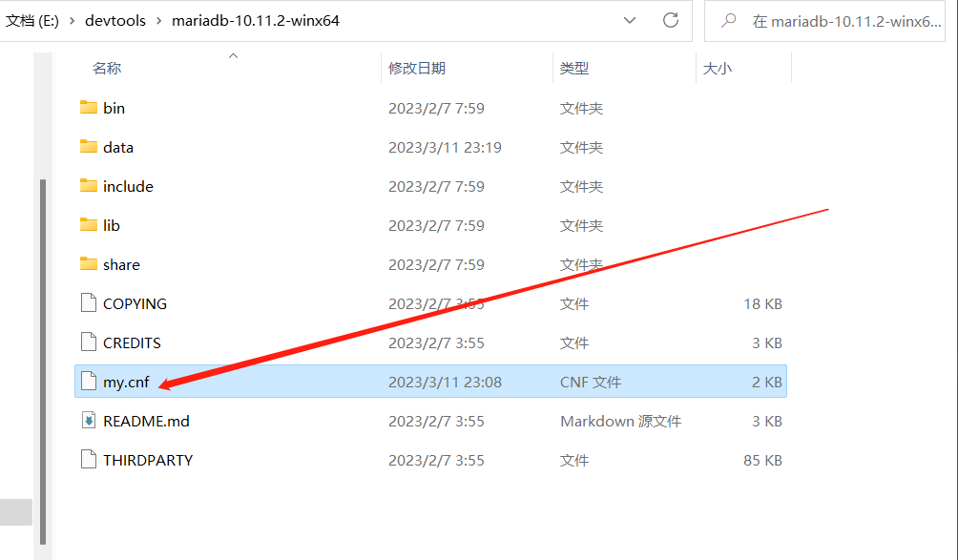Click the THIRDPARTY file icon
This screenshot has width=958, height=560.
click(89, 459)
